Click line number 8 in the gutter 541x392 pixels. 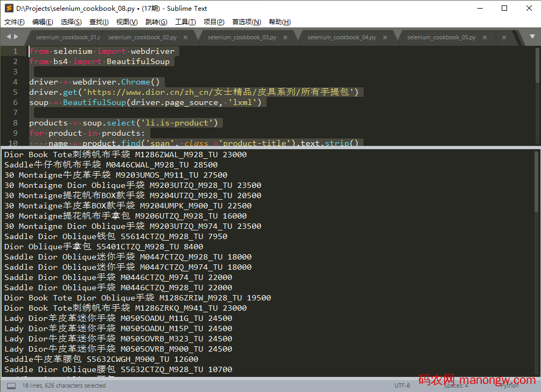pos(15,122)
